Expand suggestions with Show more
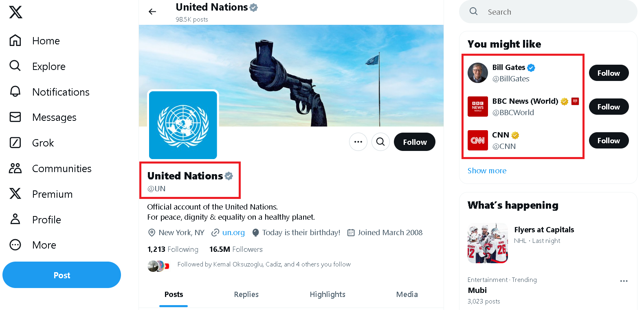 coord(487,170)
